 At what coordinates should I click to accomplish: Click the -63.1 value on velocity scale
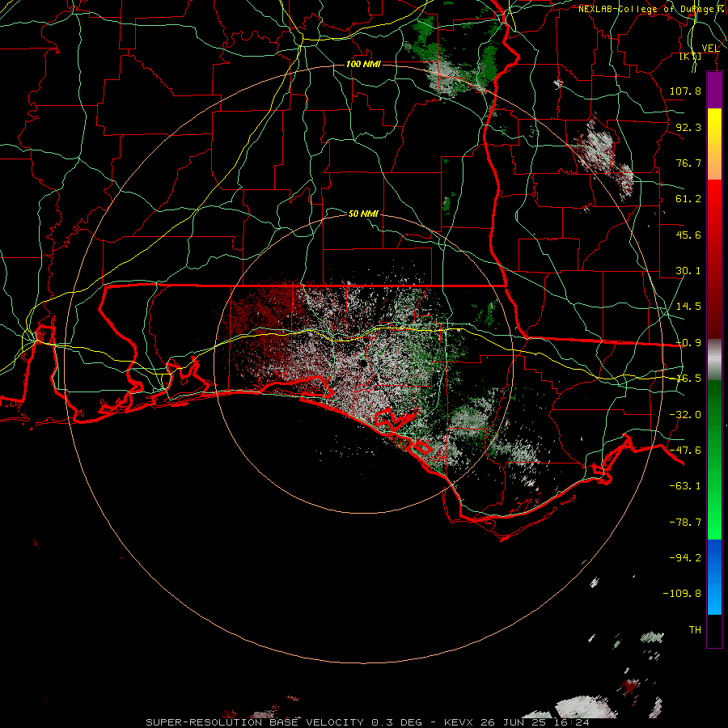685,486
